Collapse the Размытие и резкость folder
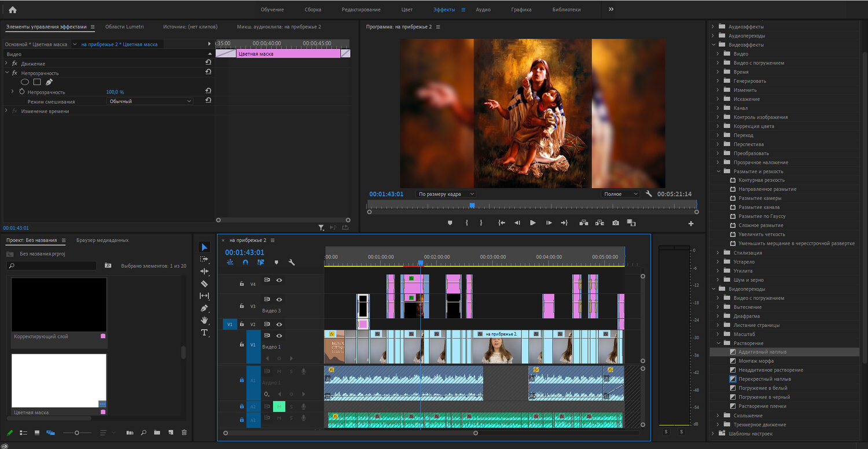Viewport: 868px width, 449px height. [718, 171]
